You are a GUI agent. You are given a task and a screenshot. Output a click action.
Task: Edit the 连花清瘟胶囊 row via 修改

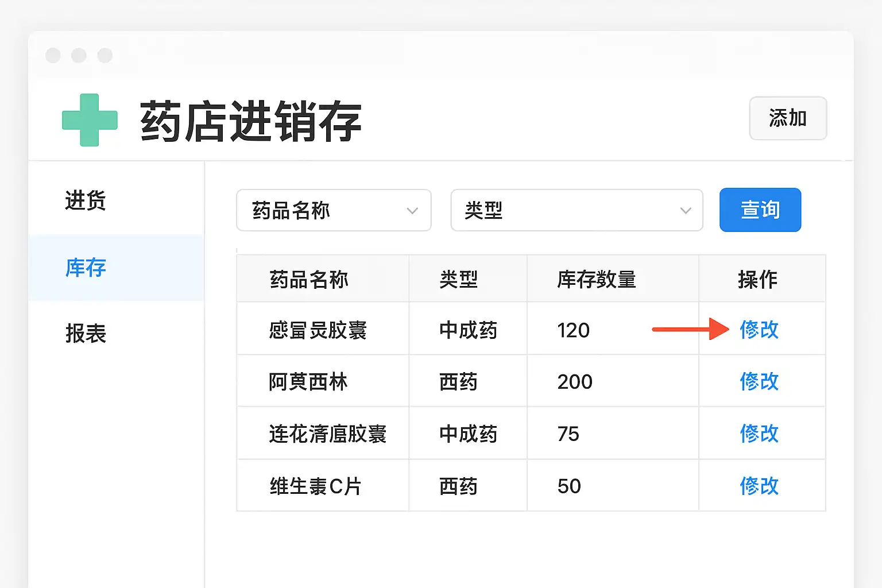[759, 434]
